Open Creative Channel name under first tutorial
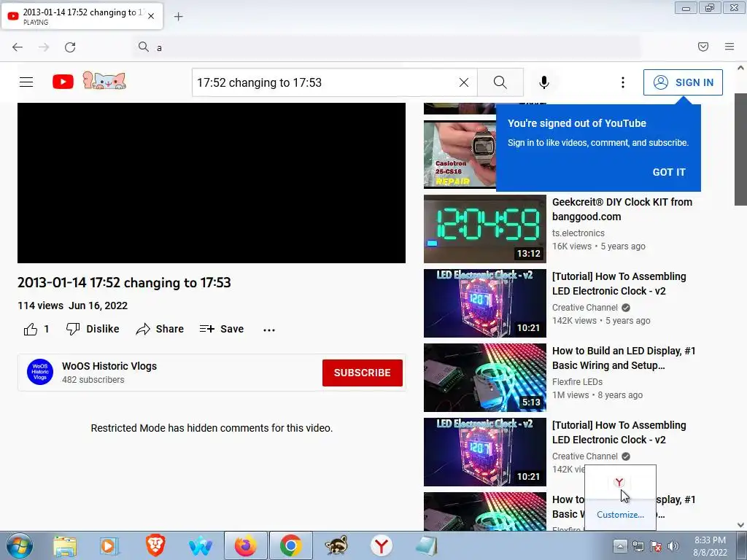 click(x=584, y=308)
